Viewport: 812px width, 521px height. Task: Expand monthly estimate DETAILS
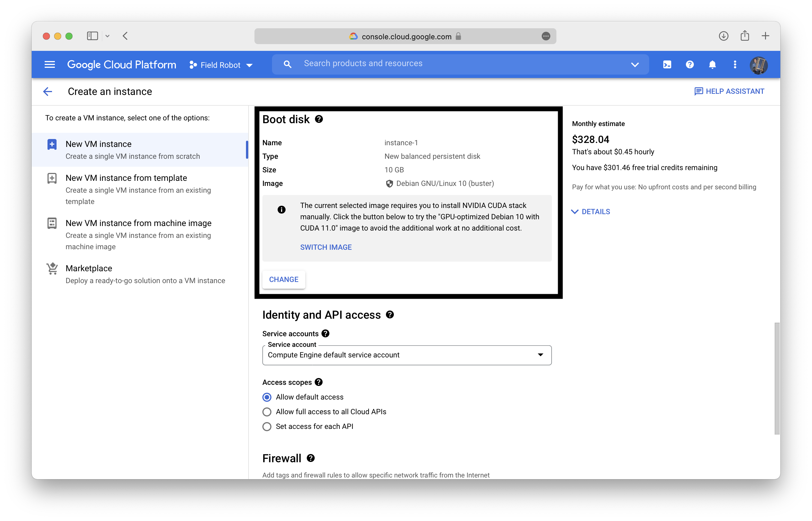tap(591, 212)
